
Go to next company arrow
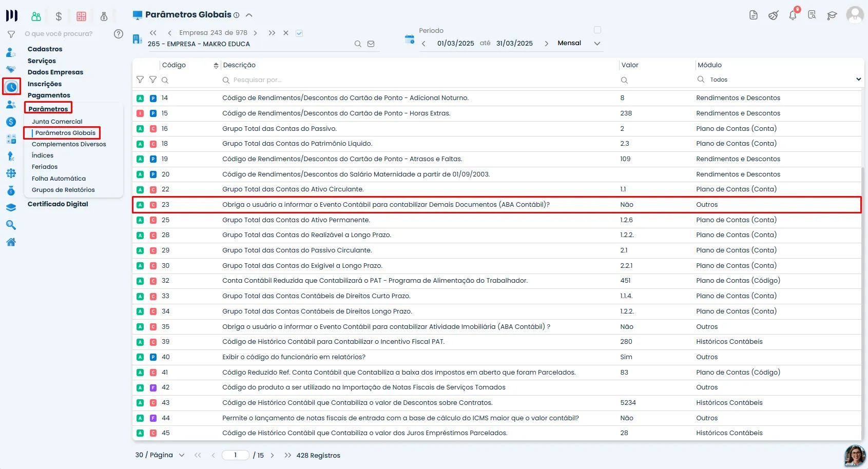click(x=255, y=33)
